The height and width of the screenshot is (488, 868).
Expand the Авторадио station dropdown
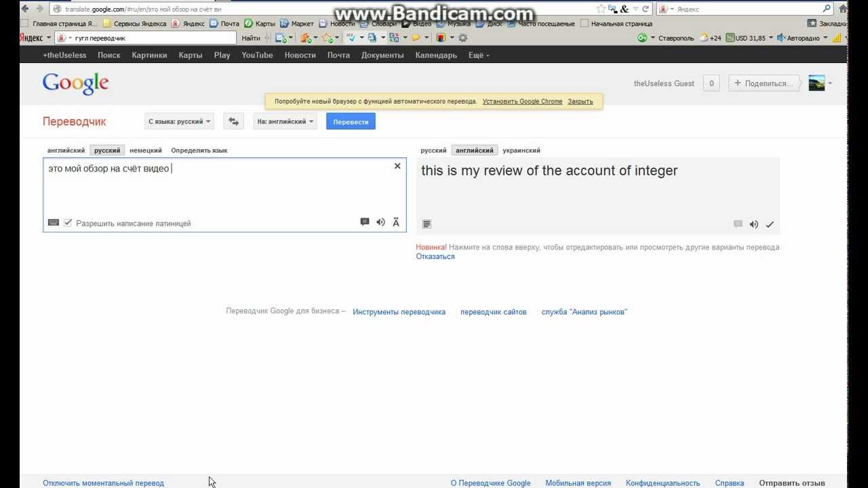tap(825, 38)
